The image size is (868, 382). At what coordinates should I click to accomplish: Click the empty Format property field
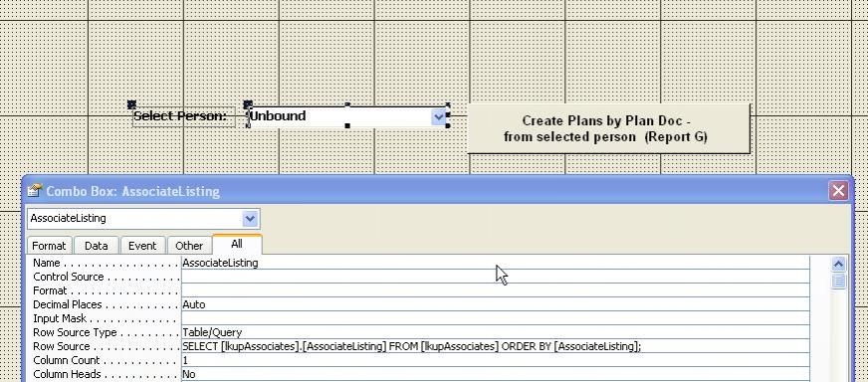[496, 290]
